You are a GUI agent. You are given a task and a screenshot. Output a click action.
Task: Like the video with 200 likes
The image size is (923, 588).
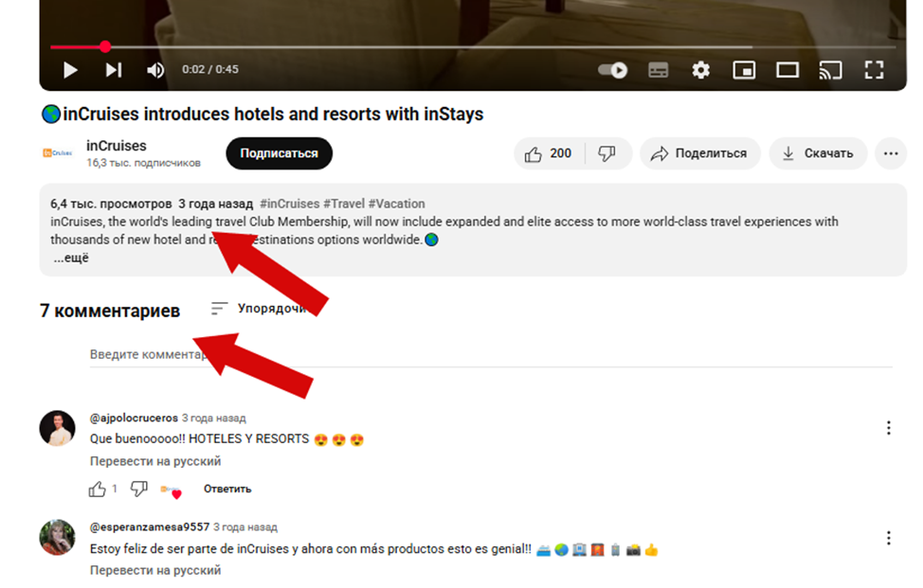549,153
